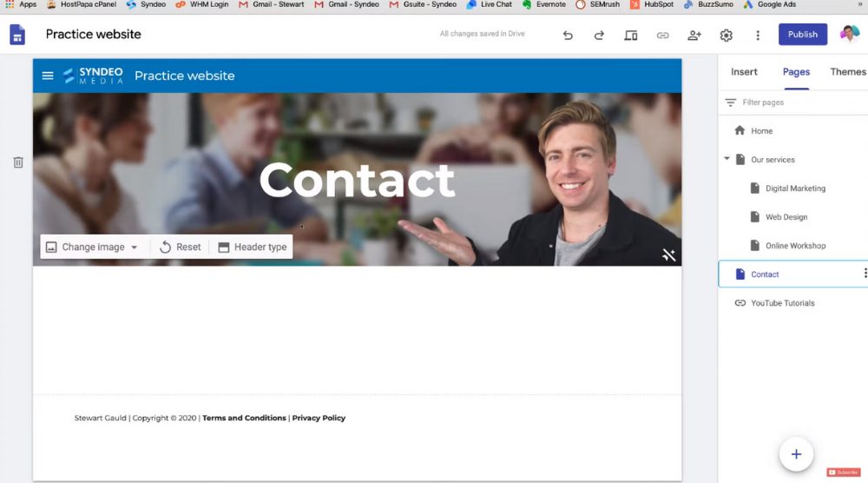Open the hamburger navigation menu
The image size is (868, 483).
pos(48,76)
